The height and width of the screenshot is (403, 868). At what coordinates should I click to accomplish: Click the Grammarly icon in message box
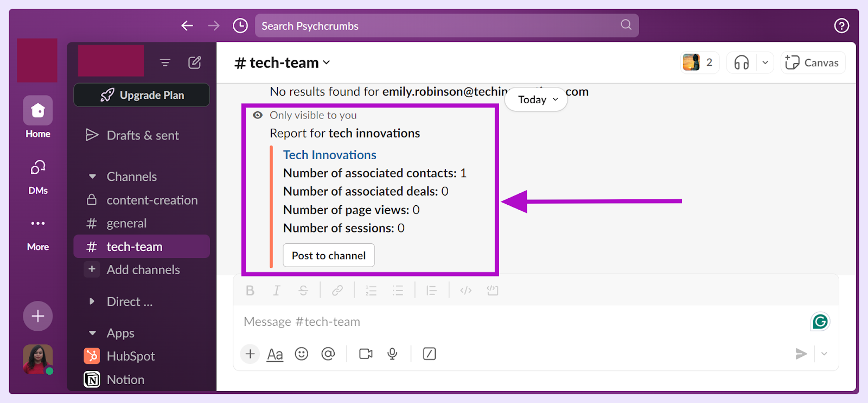[820, 322]
